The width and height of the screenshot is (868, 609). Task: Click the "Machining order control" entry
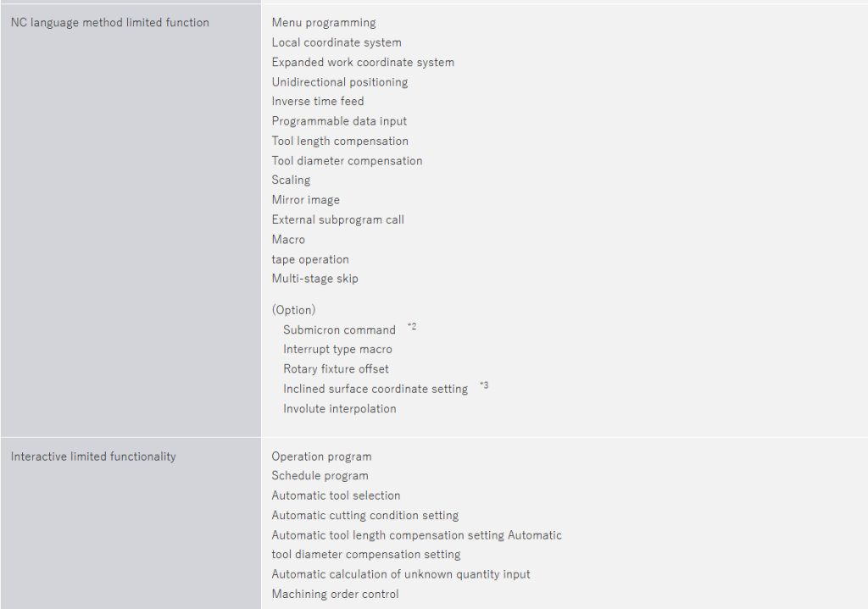tap(335, 594)
